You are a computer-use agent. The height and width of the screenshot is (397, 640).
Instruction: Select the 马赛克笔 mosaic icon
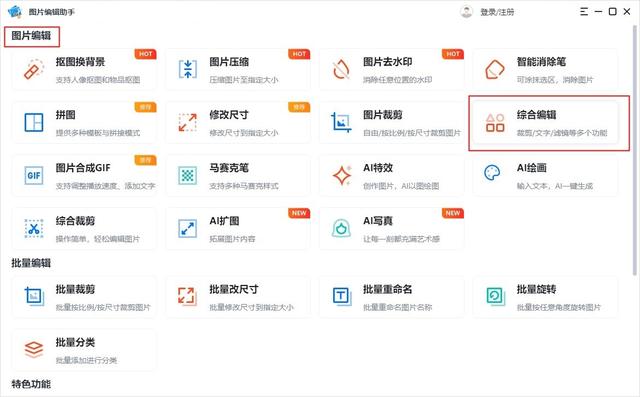coord(188,175)
